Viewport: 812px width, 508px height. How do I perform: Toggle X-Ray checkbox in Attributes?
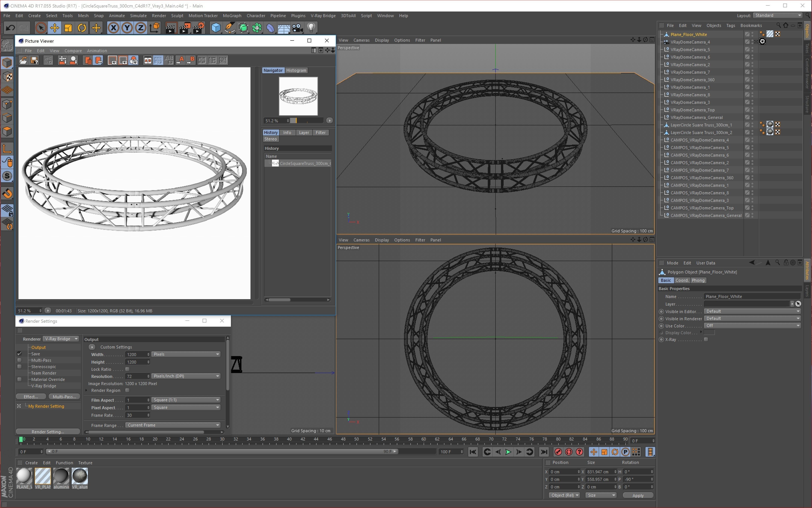[706, 339]
